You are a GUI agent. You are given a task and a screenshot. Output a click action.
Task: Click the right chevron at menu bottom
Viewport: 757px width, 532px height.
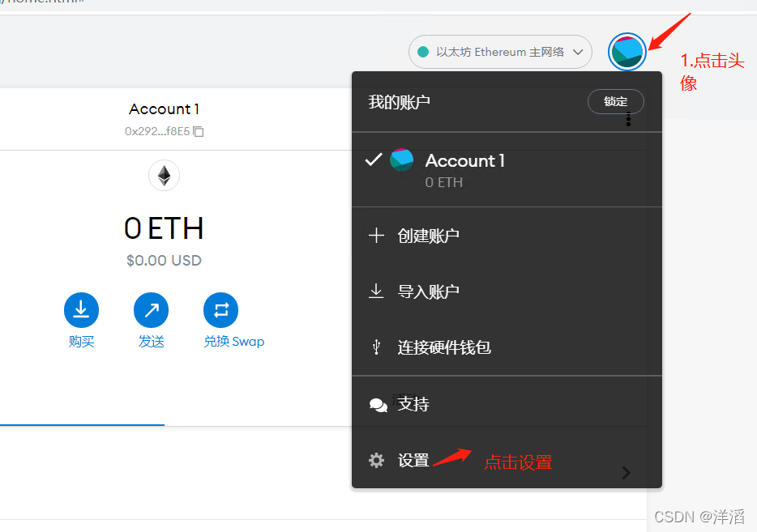[627, 473]
